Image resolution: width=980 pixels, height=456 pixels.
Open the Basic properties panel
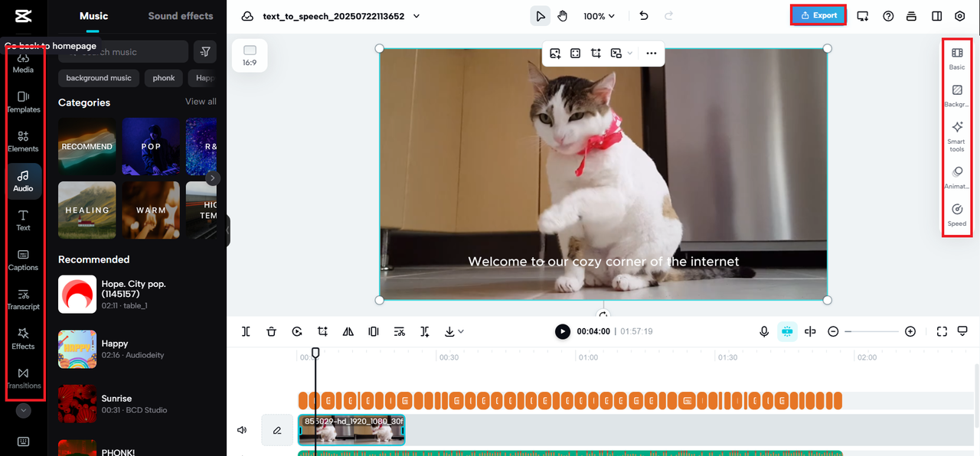pyautogui.click(x=957, y=58)
